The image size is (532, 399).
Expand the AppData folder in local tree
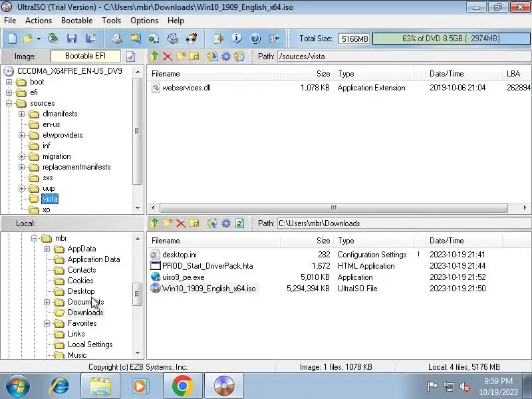click(47, 249)
